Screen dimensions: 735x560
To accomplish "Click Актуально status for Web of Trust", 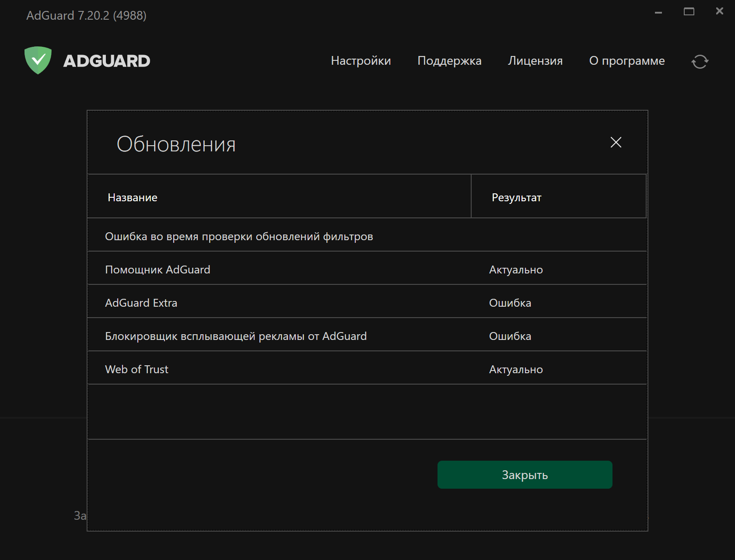I will click(x=516, y=370).
